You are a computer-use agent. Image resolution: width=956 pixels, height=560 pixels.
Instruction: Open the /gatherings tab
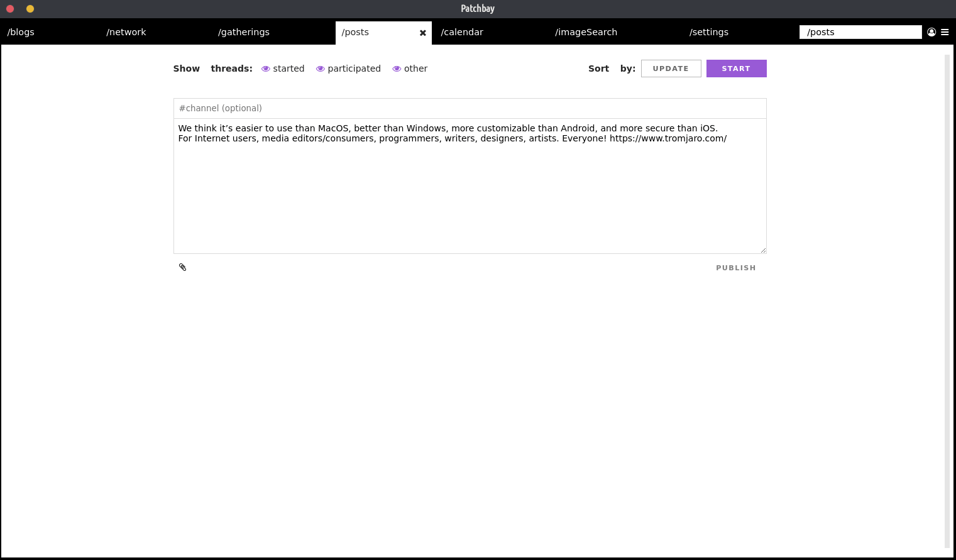pyautogui.click(x=244, y=32)
